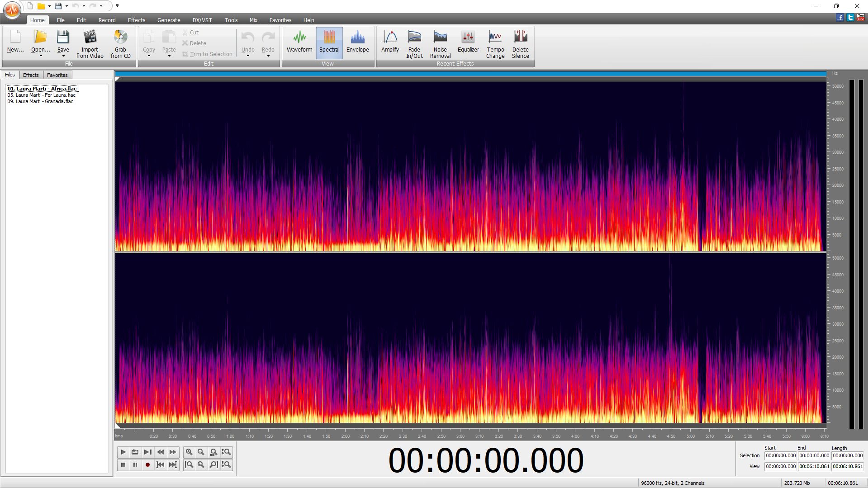Open the Amplify effect
The image size is (868, 488).
pos(389,42)
